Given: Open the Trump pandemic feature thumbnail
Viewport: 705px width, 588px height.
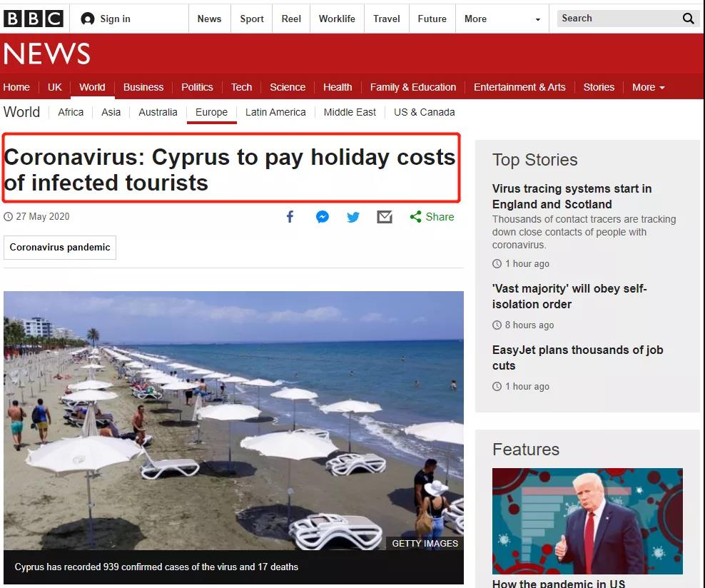Looking at the screenshot, I should pos(587,521).
